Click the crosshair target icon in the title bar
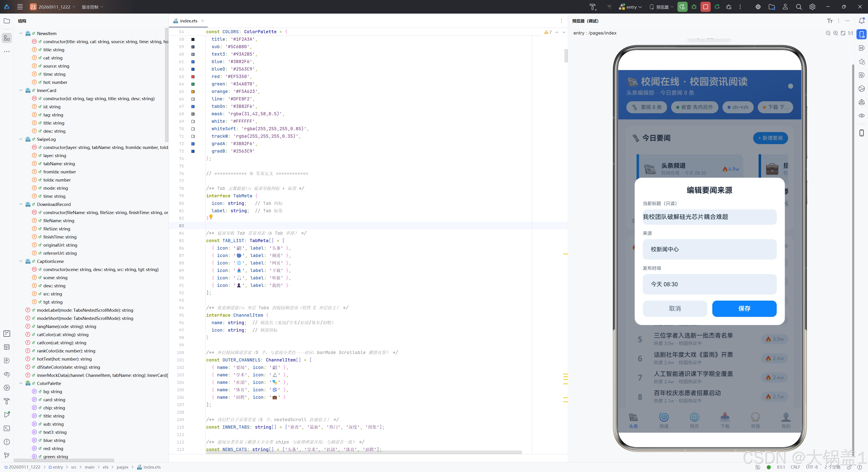This screenshot has width=868, height=472. 758,7
